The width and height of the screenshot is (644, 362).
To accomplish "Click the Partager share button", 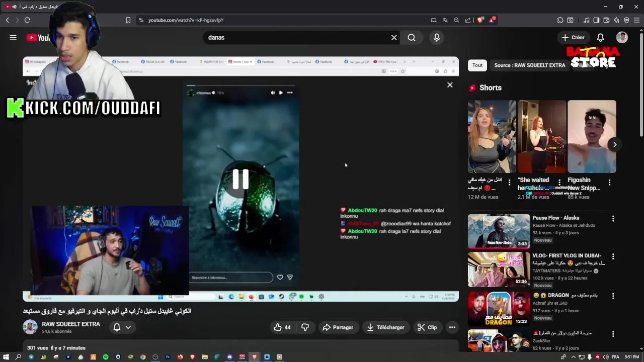I will point(338,327).
